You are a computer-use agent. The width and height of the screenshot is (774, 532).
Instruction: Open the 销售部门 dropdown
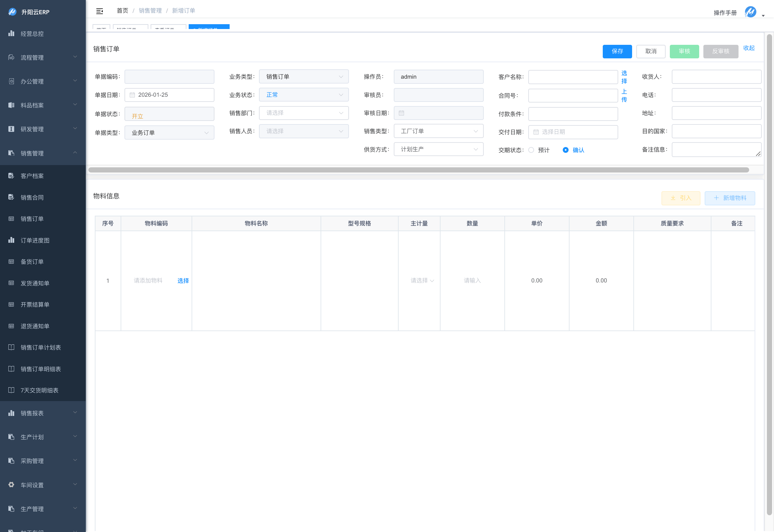(304, 113)
